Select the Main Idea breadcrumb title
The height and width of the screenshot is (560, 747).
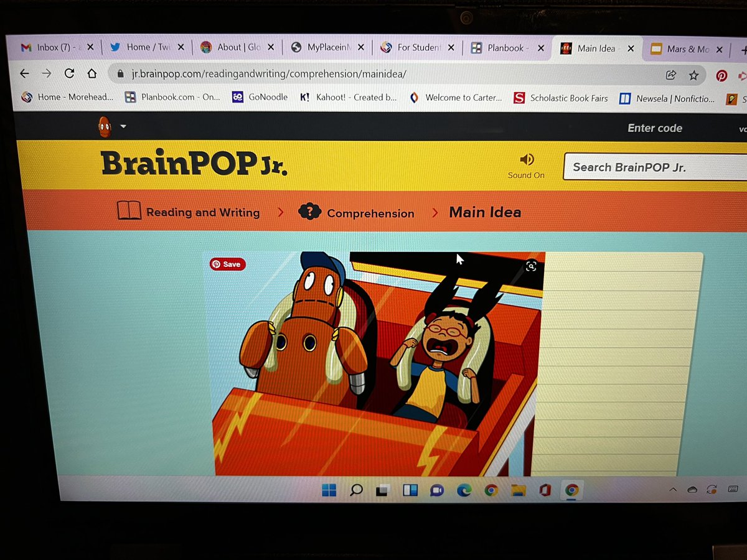pos(485,212)
